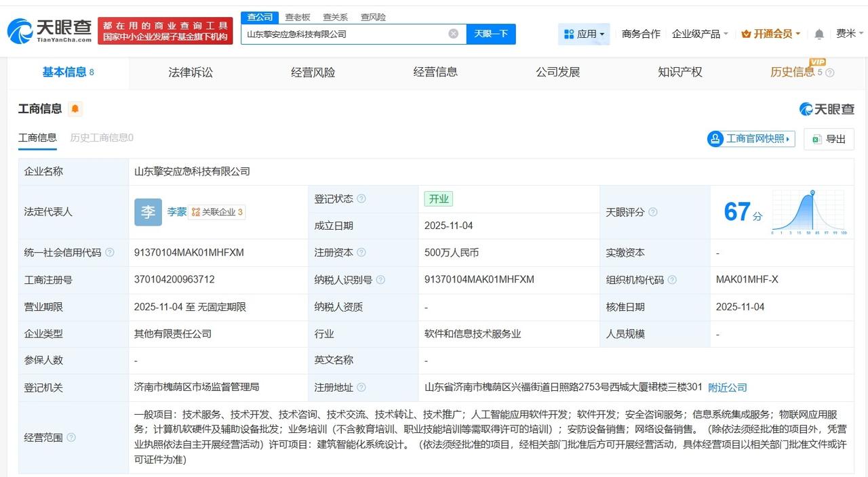This screenshot has width=868, height=477.
Task: Open the 附近公司 link
Action: 727,388
